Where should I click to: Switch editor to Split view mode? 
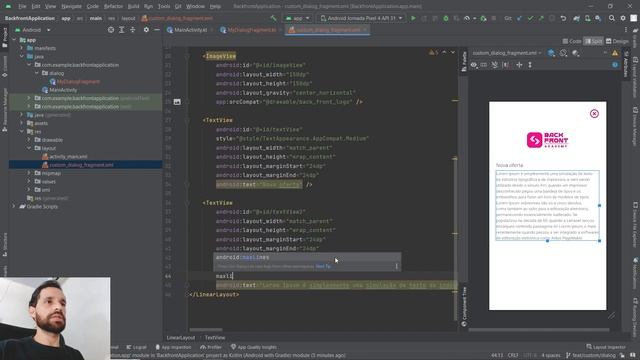(593, 41)
